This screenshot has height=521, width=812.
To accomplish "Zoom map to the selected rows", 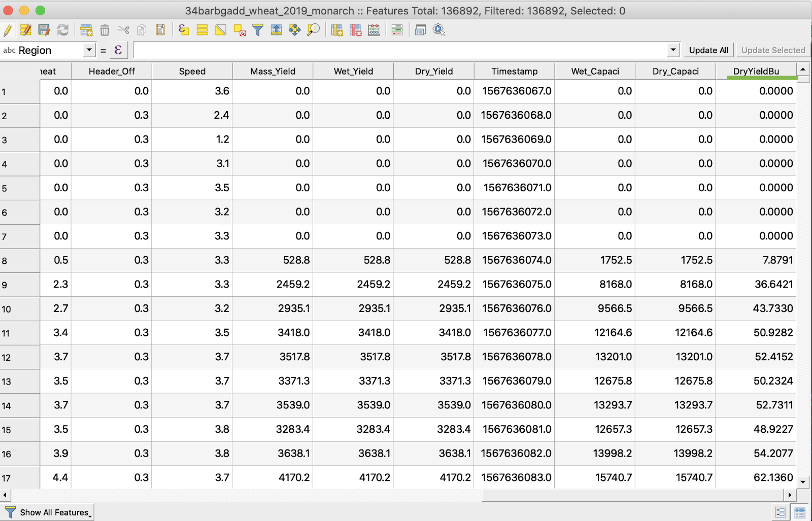I will point(314,30).
